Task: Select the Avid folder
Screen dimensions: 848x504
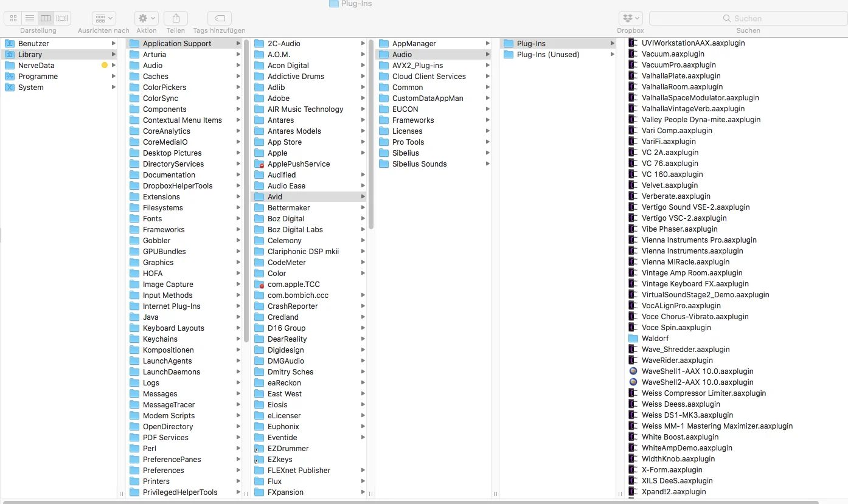Action: (309, 196)
